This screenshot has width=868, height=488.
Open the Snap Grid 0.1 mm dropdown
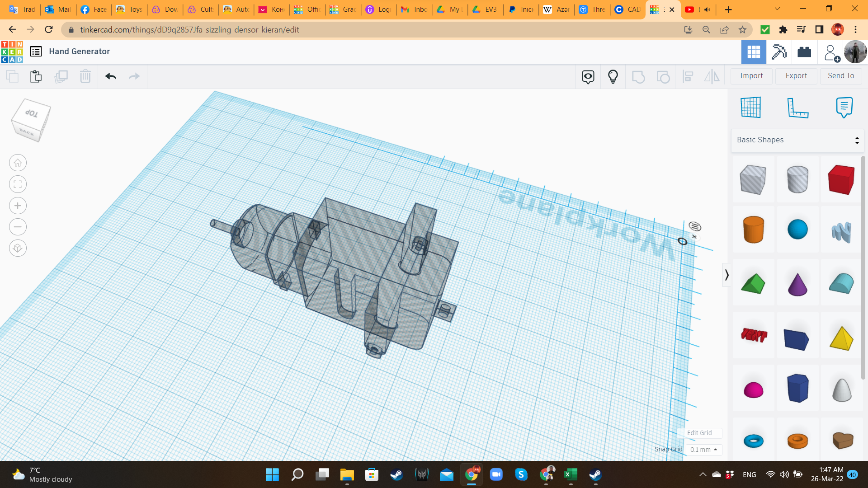703,450
